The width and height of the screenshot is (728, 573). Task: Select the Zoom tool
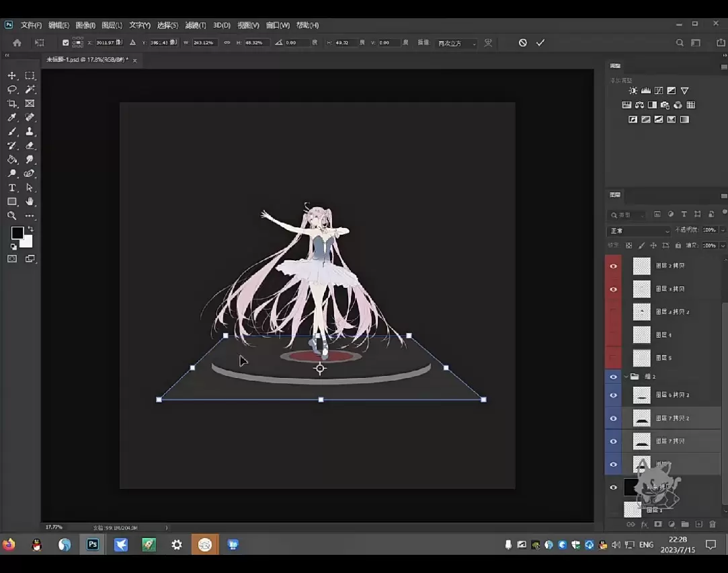(x=12, y=216)
